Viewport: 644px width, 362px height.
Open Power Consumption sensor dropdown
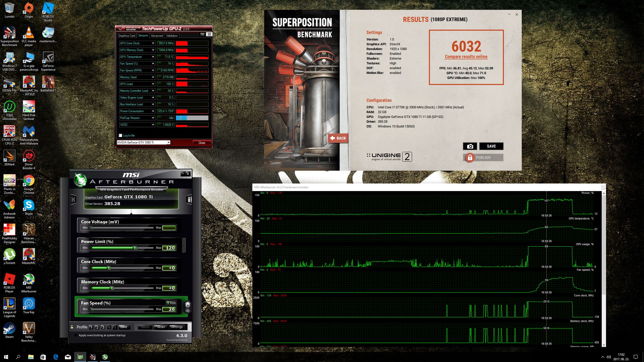coord(153,111)
